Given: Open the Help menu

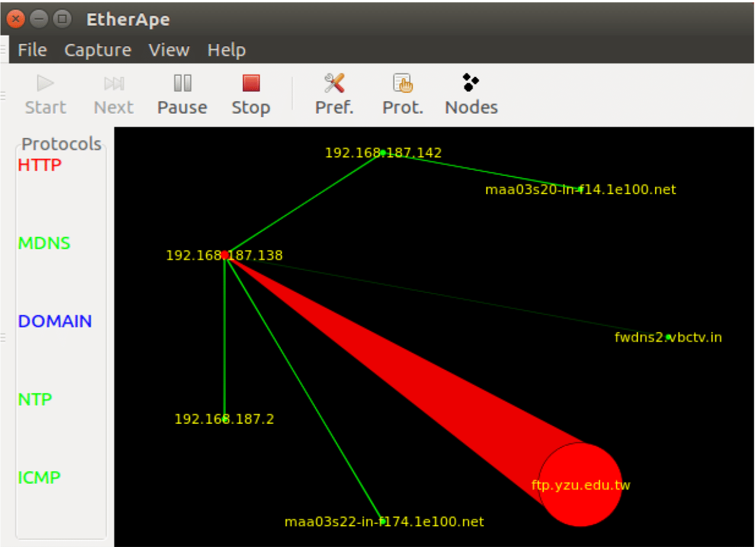Looking at the screenshot, I should point(226,50).
